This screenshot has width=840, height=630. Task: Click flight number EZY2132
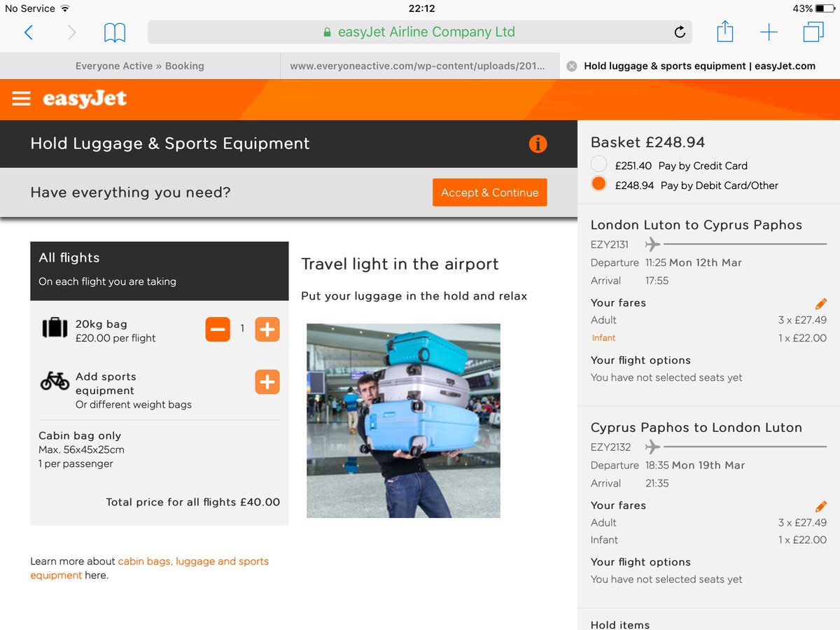[x=611, y=447]
